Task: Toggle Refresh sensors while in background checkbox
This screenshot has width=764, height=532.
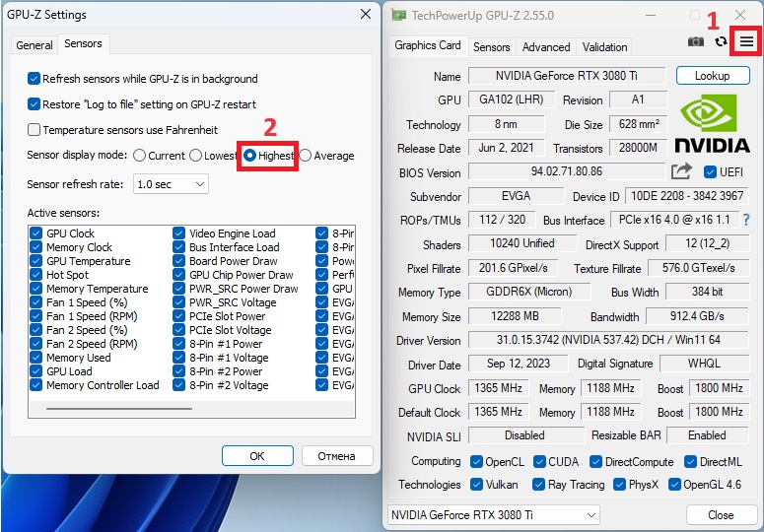Action: pyautogui.click(x=34, y=79)
